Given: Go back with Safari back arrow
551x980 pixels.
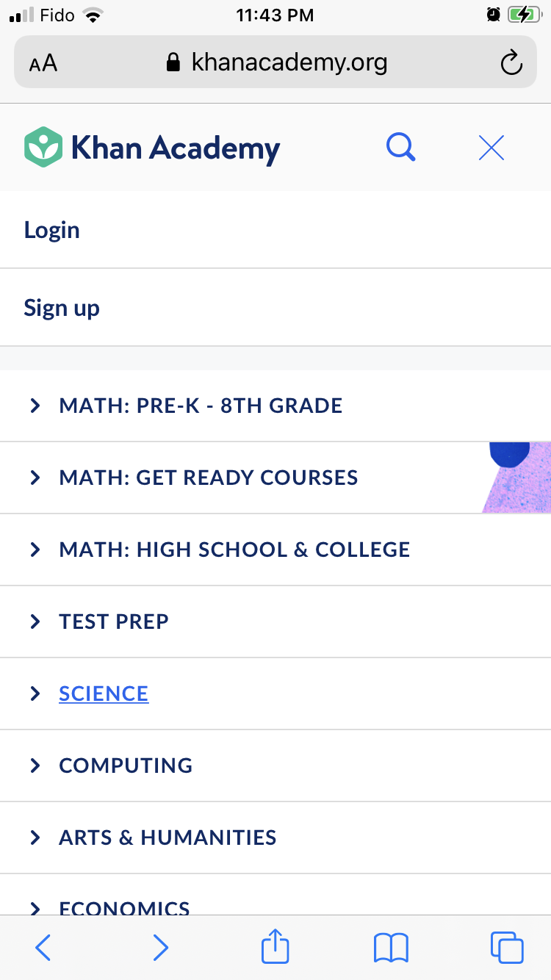Looking at the screenshot, I should [x=43, y=948].
